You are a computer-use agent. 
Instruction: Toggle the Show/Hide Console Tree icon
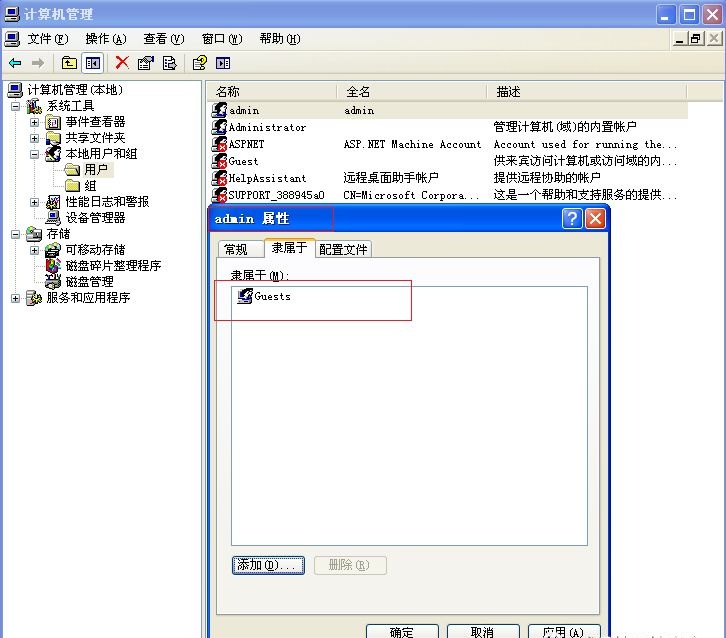[x=92, y=63]
